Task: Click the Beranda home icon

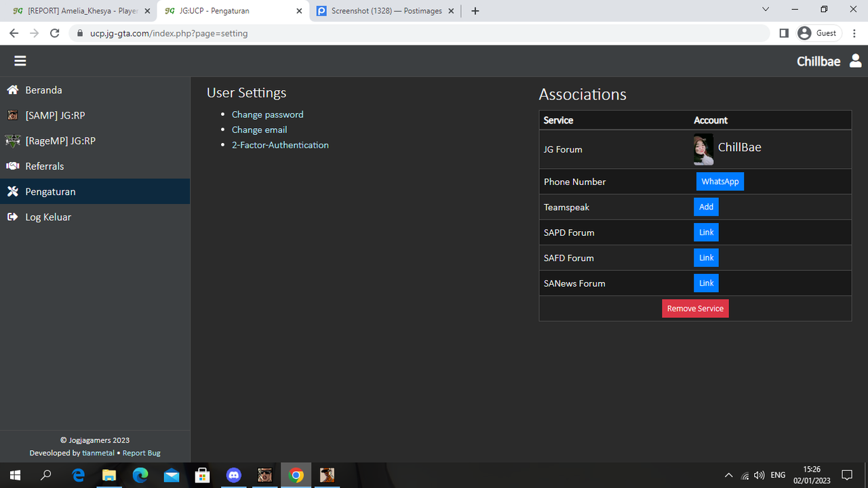Action: (12, 89)
